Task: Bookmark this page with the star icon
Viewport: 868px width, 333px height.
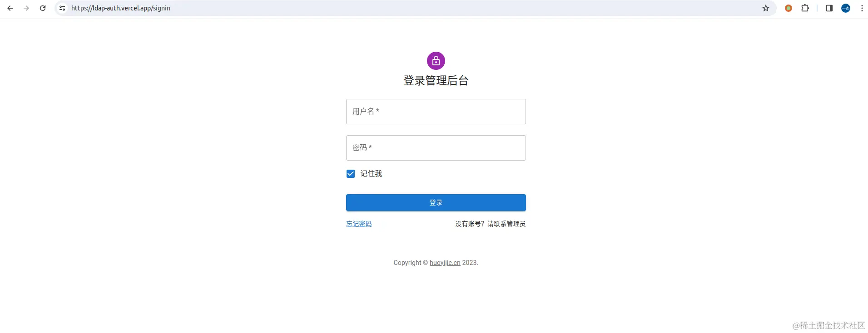Action: 766,8
